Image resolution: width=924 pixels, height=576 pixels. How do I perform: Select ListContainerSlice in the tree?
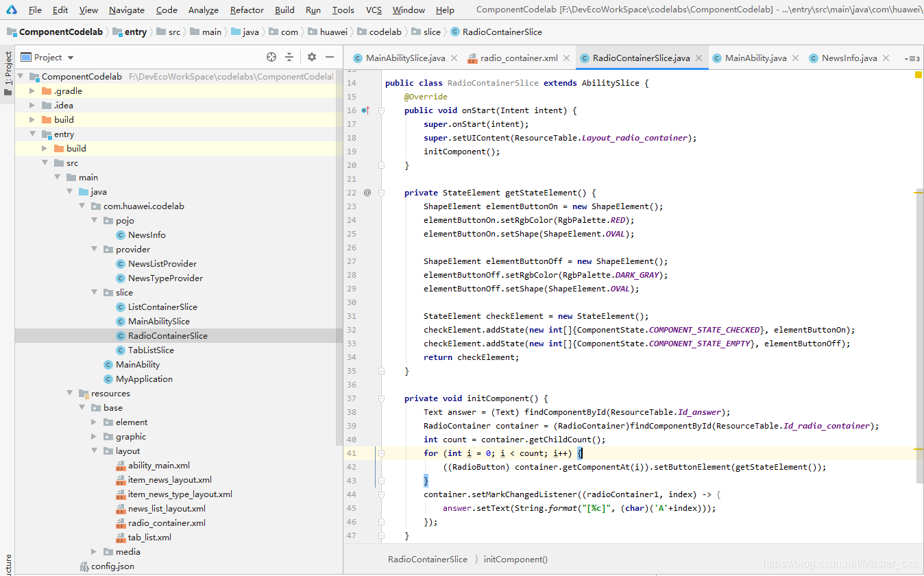click(162, 307)
